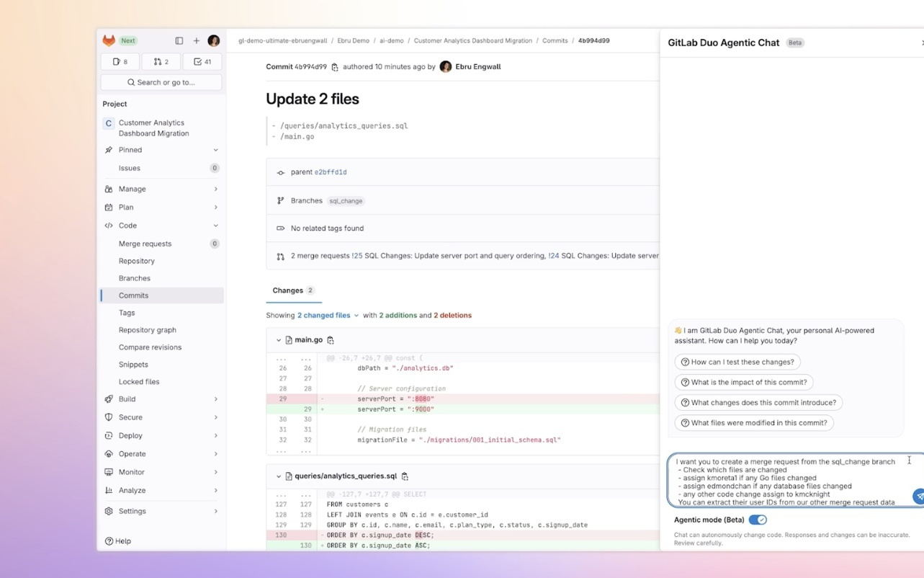Copy file path icon for analytics_queries.sql
This screenshot has height=578, width=924.
click(405, 476)
